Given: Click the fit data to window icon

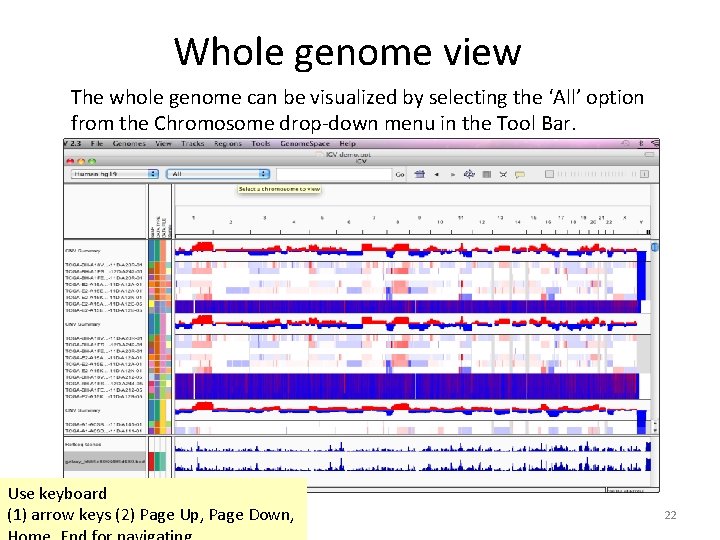Looking at the screenshot, I should pyautogui.click(x=503, y=174).
